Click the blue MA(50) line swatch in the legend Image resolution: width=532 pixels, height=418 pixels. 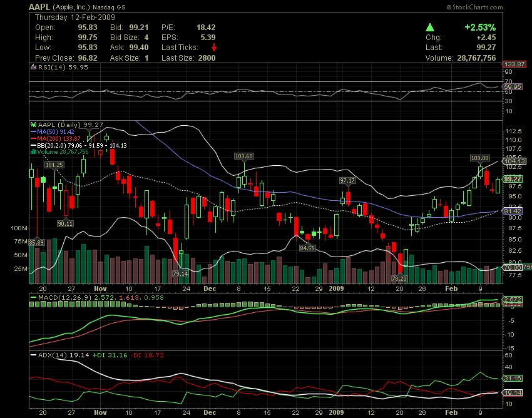click(33, 131)
